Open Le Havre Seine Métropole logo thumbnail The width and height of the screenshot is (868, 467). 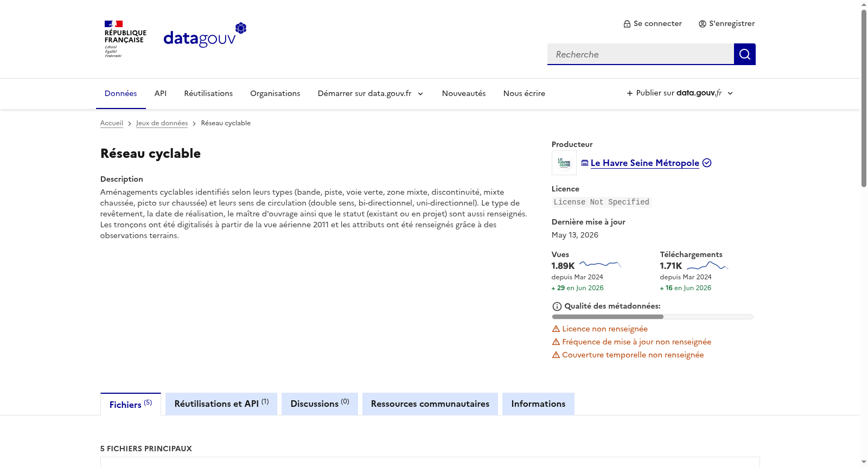564,163
